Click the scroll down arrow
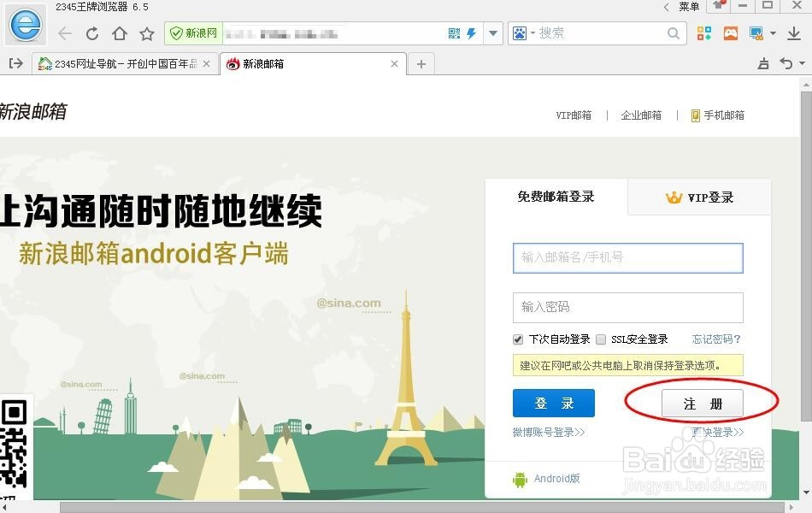Screen dimensions: 812x513 click(x=806, y=492)
